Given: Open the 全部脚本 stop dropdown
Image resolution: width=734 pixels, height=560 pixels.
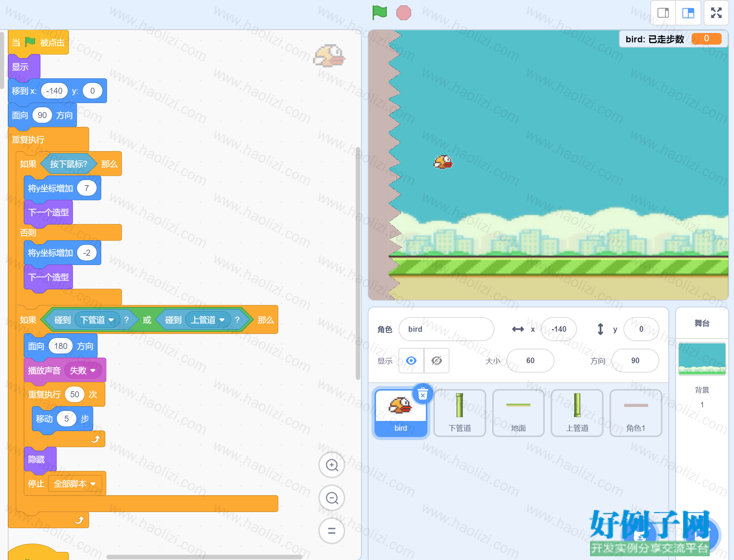Looking at the screenshot, I should click(x=75, y=484).
